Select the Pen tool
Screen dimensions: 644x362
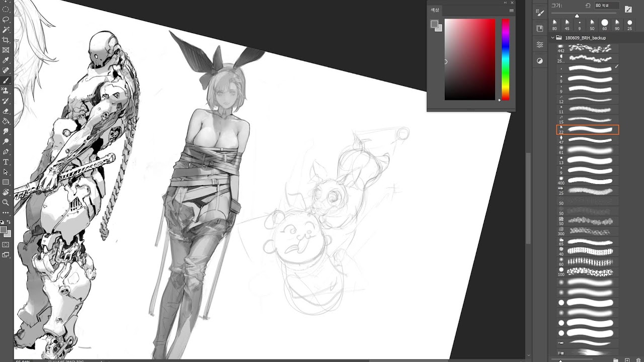(6, 151)
